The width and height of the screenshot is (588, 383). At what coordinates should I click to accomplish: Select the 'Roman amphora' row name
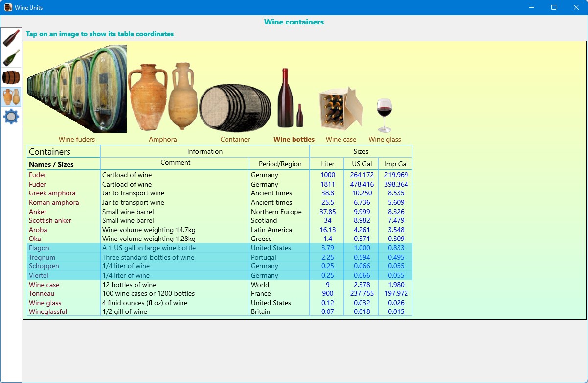(x=54, y=202)
